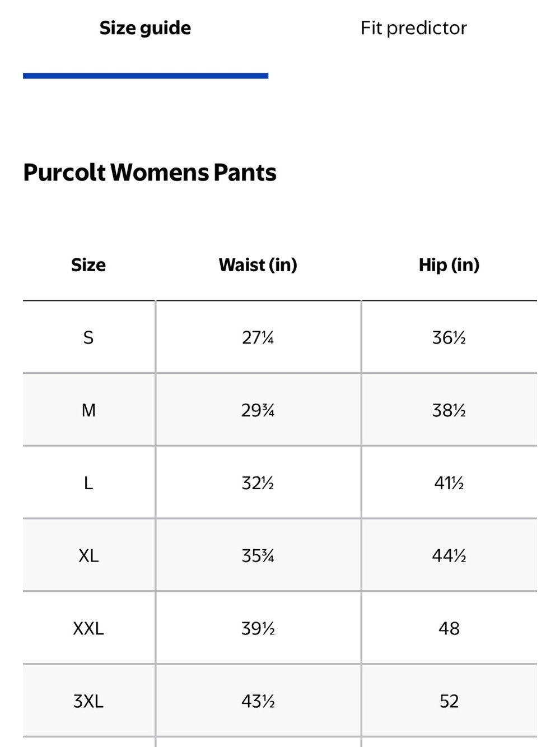
Task: Click the Size column header
Action: pos(88,265)
